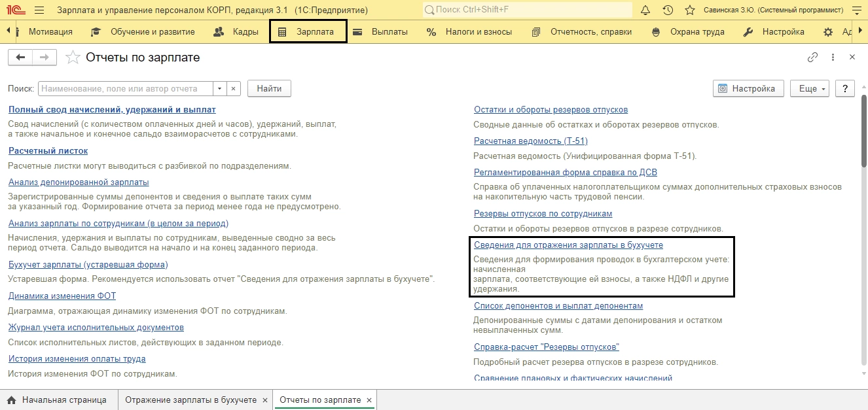Open Журнал учета исполнительных документов

tap(96, 328)
